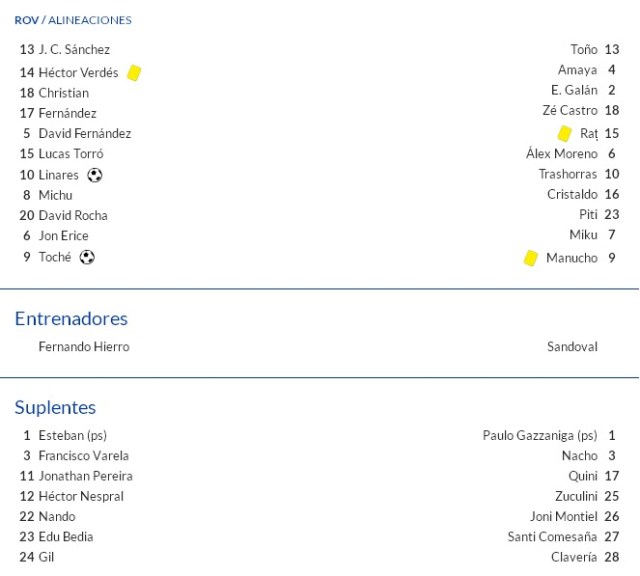Click the goal ball icon next to Toché
This screenshot has height=576, width=640.
pyautogui.click(x=87, y=257)
